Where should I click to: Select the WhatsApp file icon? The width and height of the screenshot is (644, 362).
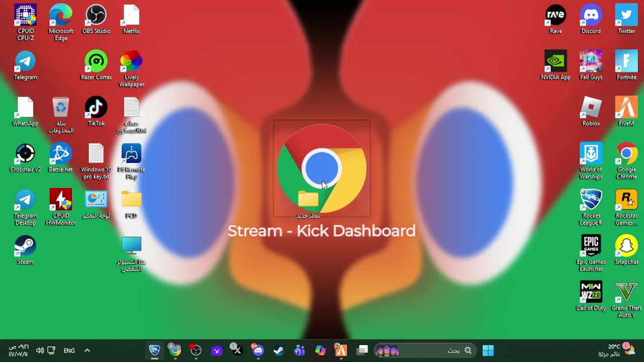26,112
